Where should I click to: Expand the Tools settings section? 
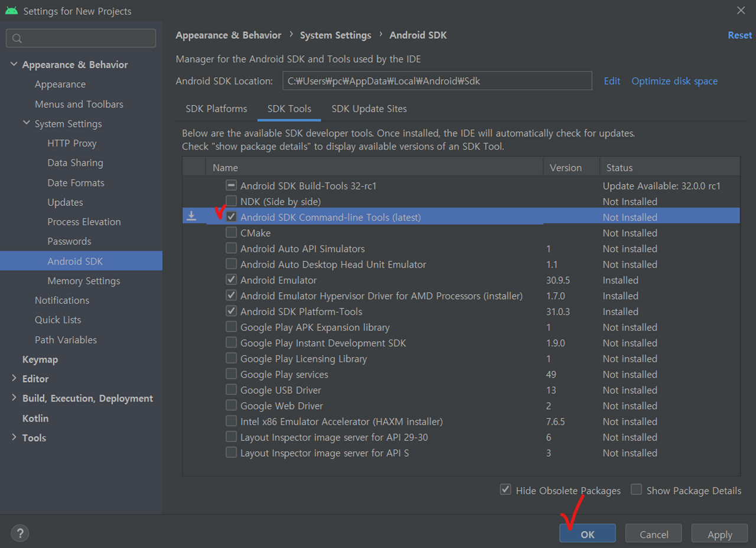pyautogui.click(x=14, y=438)
